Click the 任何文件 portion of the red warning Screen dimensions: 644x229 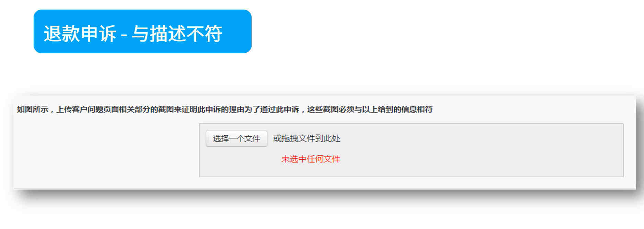pos(323,159)
